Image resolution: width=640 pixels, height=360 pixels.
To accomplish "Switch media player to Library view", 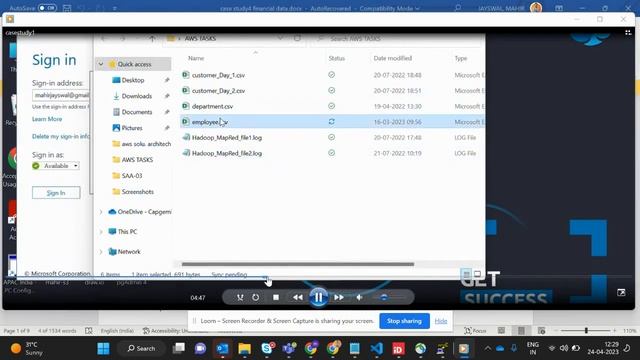I will pos(628,33).
